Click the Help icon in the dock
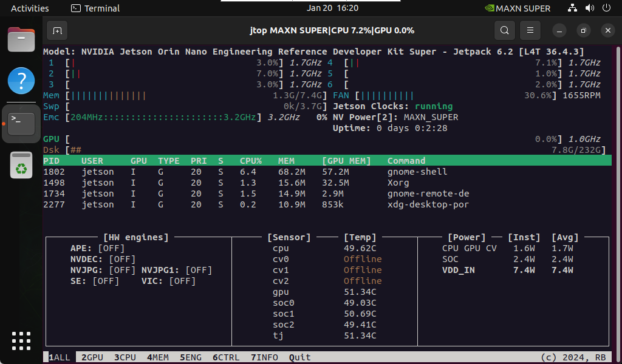Screen dimensions: 622x364 21,81
